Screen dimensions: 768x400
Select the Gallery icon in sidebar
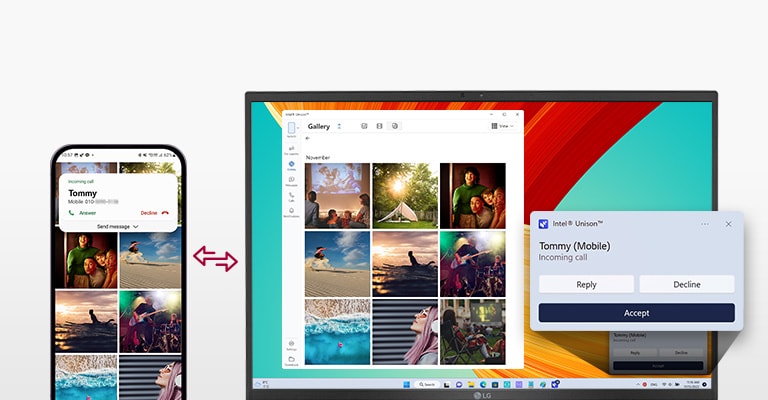pos(291,165)
